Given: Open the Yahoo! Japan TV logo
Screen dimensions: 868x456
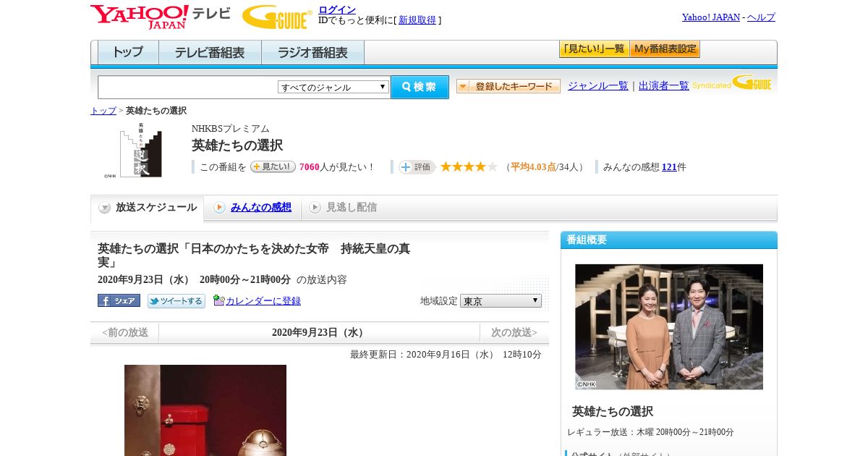Looking at the screenshot, I should 161,17.
